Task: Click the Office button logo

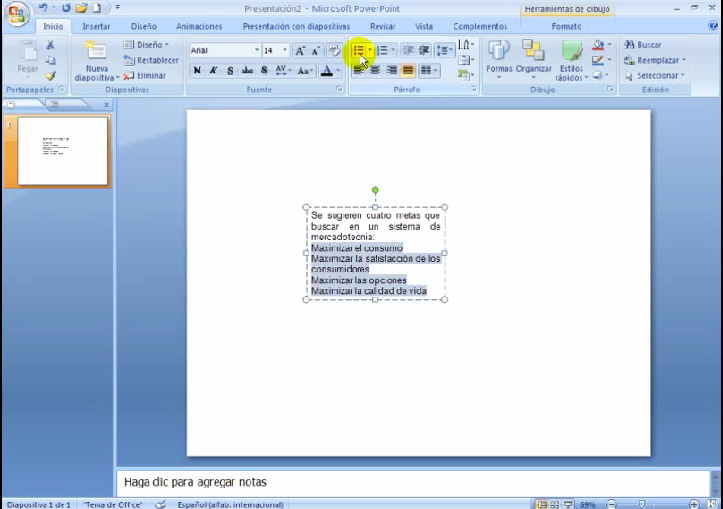Action: [x=17, y=14]
